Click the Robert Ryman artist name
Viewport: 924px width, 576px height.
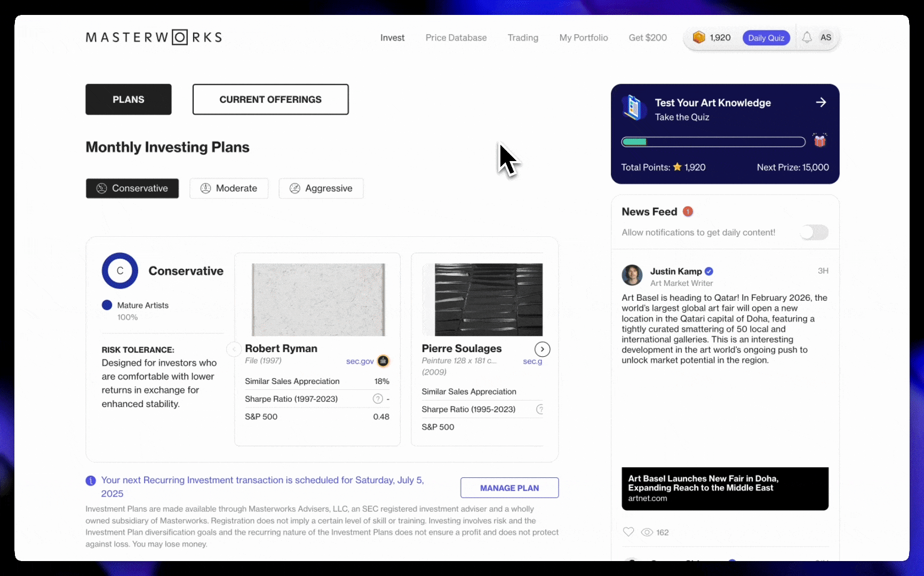coord(281,348)
